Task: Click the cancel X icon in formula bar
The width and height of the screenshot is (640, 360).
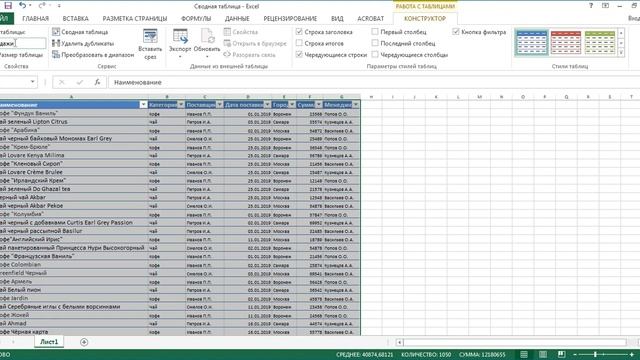Action: point(62,82)
